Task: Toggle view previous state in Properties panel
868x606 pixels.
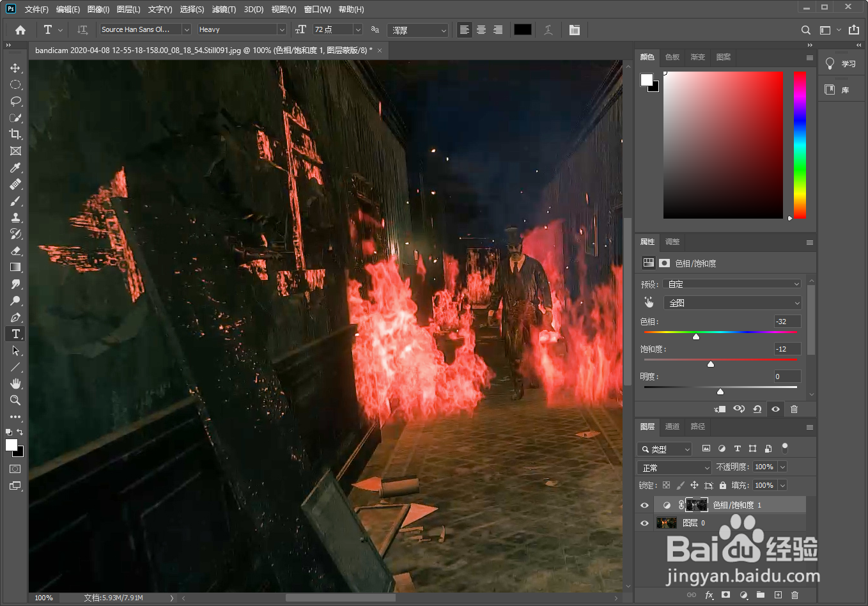Action: 739,409
